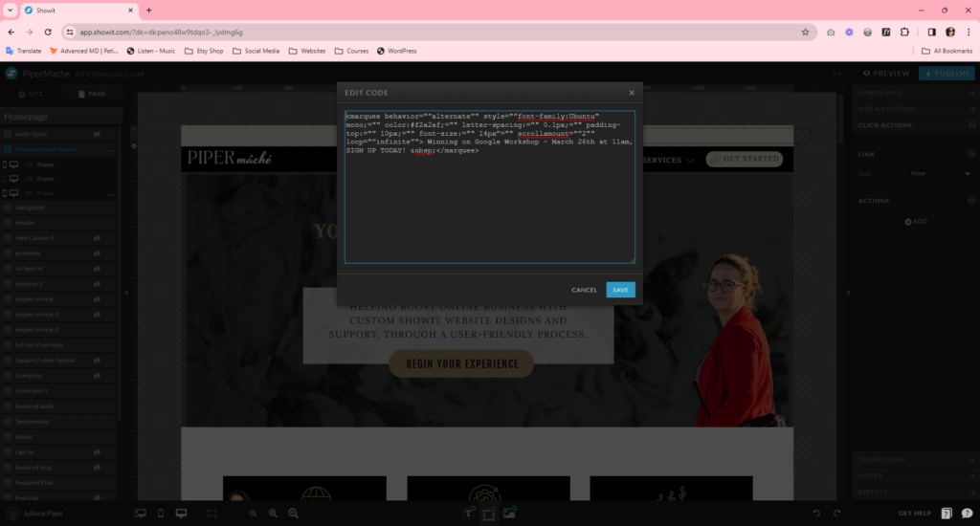Add a shape rectangle tool
The height and width of the screenshot is (526, 980).
pyautogui.click(x=489, y=513)
